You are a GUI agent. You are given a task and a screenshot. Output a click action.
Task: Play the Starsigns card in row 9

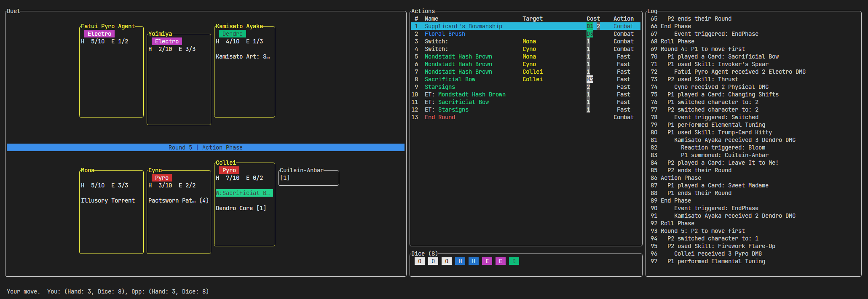(526, 87)
